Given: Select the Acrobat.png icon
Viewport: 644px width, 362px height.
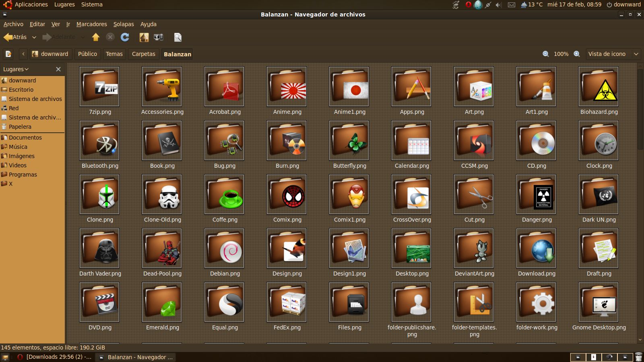Looking at the screenshot, I should [x=224, y=86].
